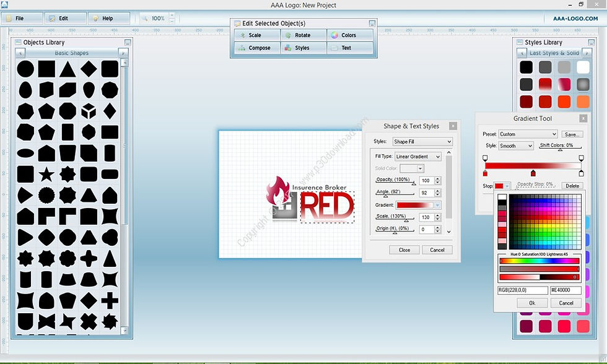Image resolution: width=607 pixels, height=364 pixels.
Task: Pick the rounded flower shape
Action: point(68,258)
